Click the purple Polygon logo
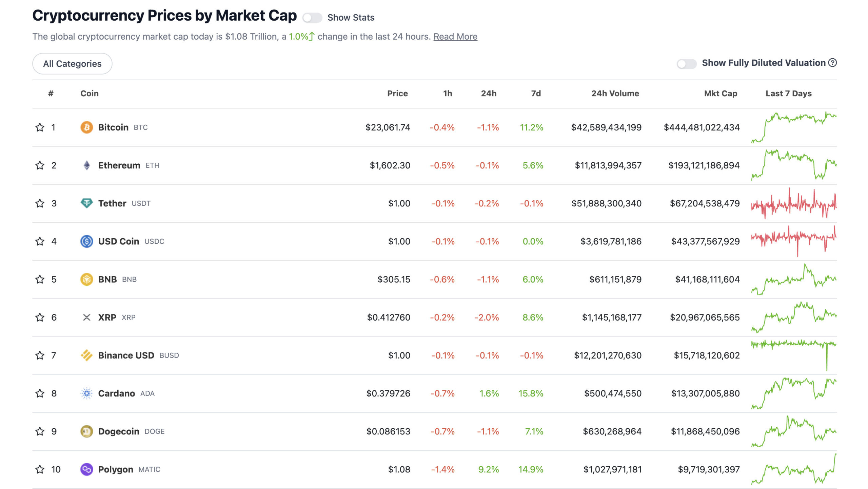 click(x=86, y=469)
